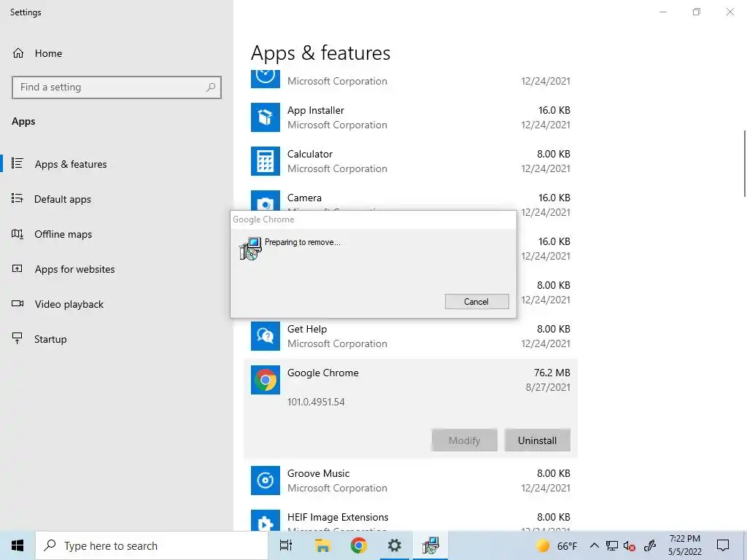Click the Apps & features list icon in sidebar
The height and width of the screenshot is (560, 747).
coord(18,164)
